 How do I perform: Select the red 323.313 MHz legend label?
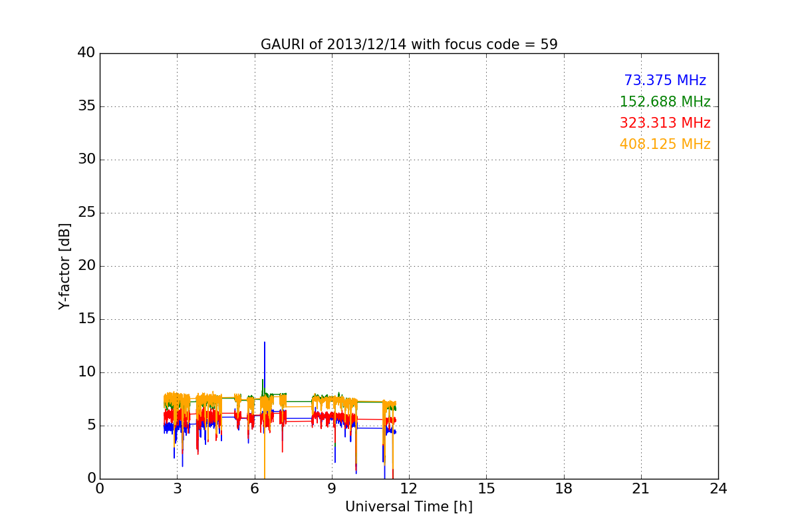point(665,123)
